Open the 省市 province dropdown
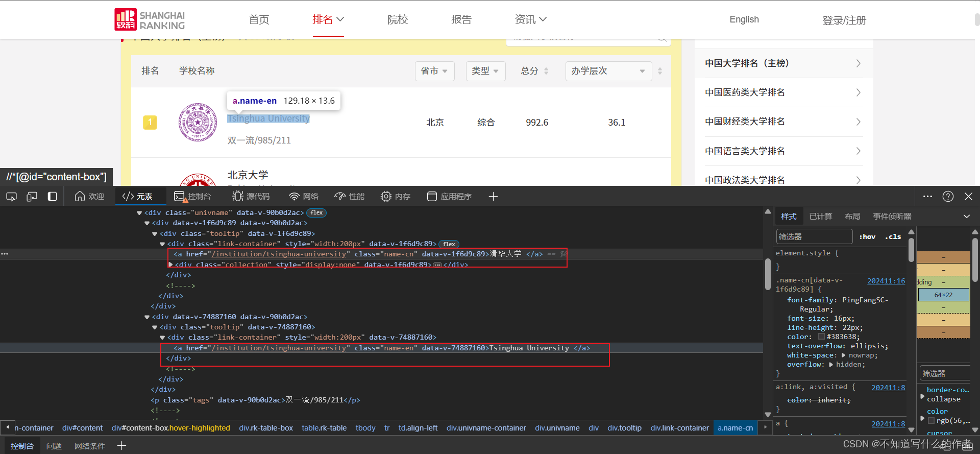 pyautogui.click(x=435, y=71)
